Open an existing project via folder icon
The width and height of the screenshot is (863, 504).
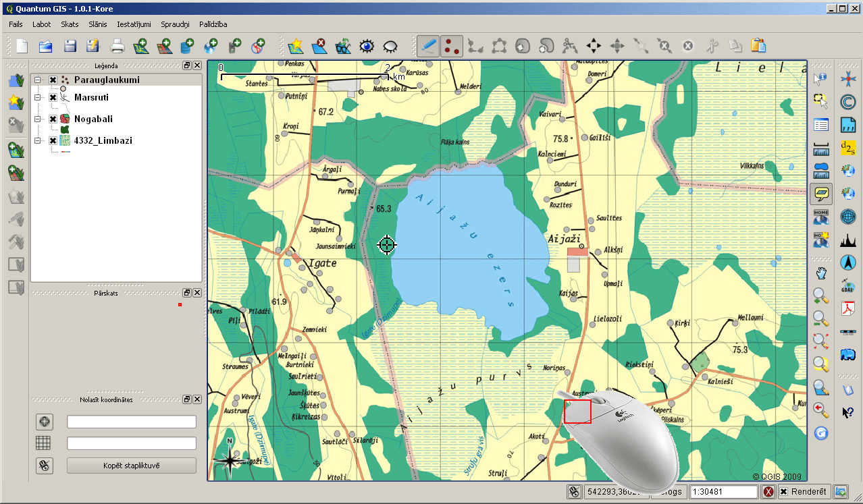click(x=46, y=46)
